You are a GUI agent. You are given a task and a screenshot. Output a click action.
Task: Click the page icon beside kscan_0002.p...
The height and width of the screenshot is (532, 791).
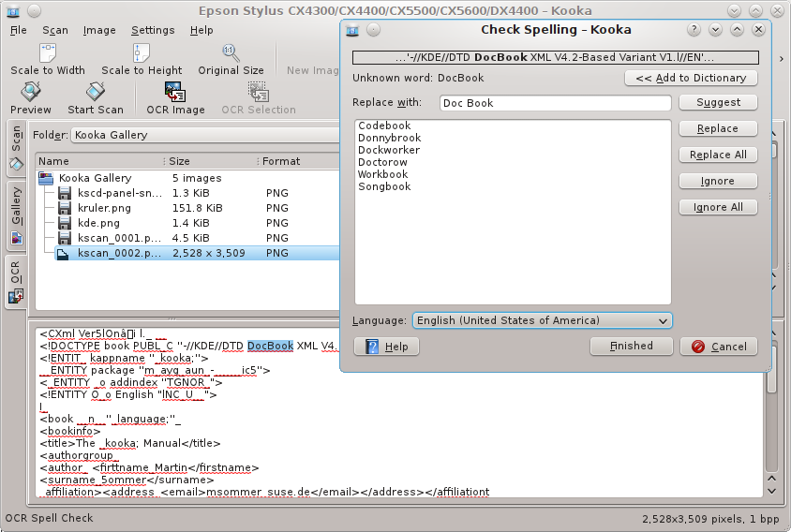coord(63,254)
